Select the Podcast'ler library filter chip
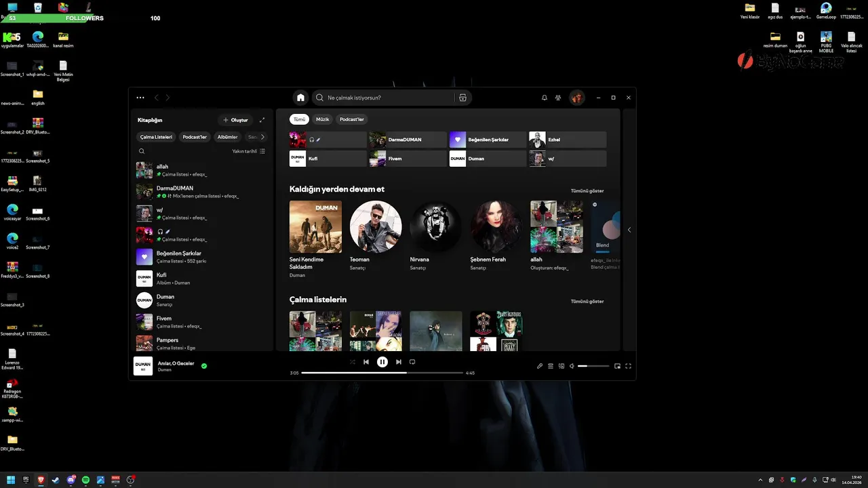The height and width of the screenshot is (488, 868). (x=195, y=137)
